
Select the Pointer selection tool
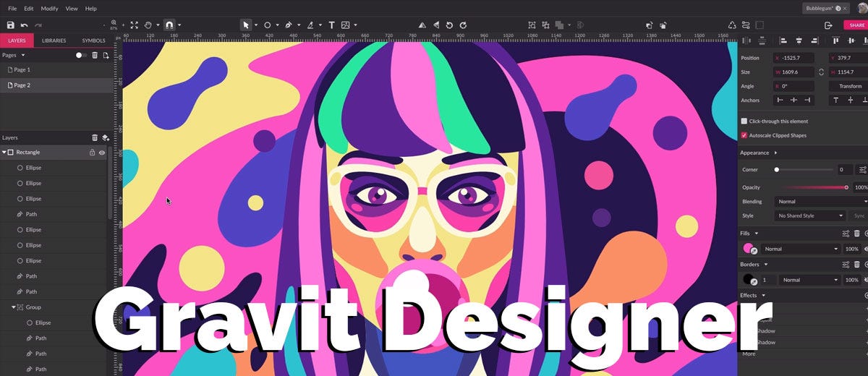click(247, 25)
